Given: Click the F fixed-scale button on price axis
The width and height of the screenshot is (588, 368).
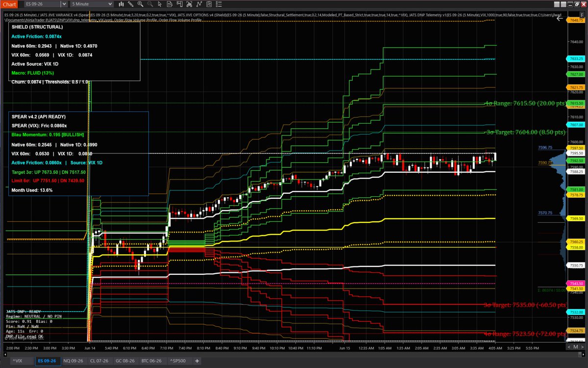Looking at the screenshot, I should point(582,15).
